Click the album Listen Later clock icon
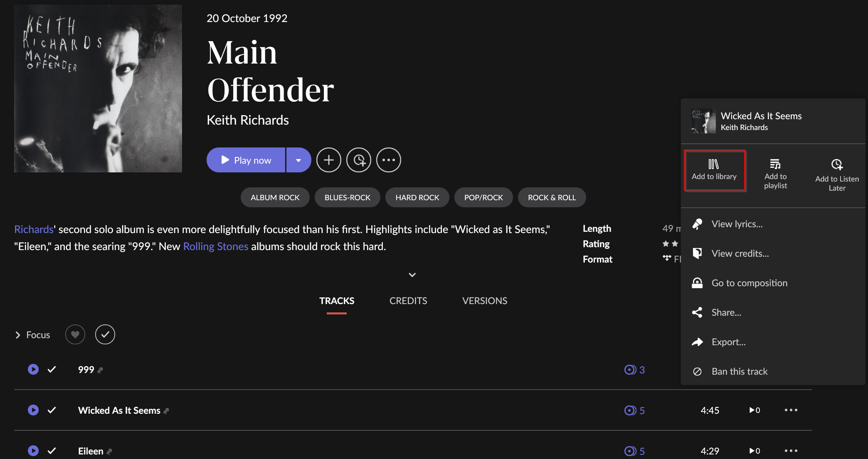Screen dimensions: 868x459 point(359,160)
